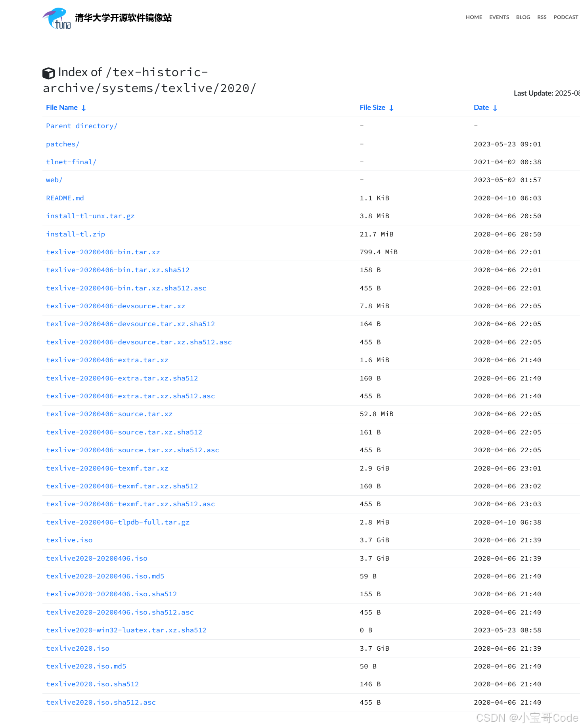Open texlive-20200406-devsource.tar.xz.sha512.asc link
The width and height of the screenshot is (580, 728).
coord(139,342)
